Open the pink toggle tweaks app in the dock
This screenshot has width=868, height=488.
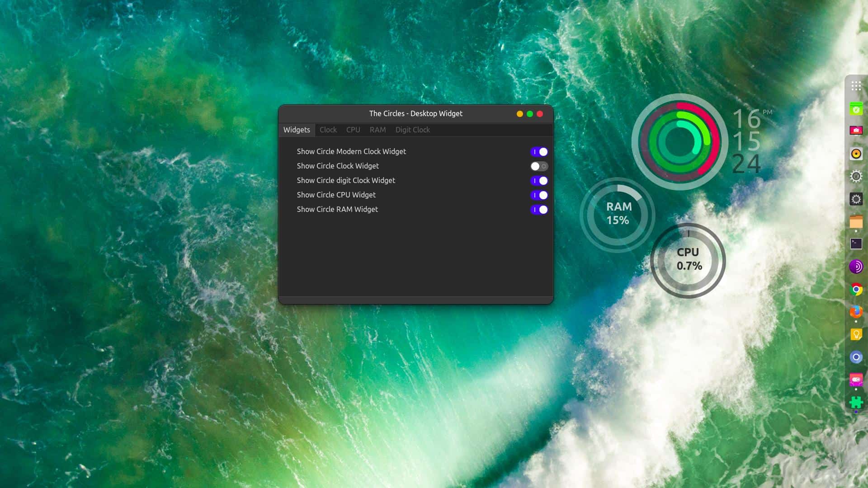(x=856, y=380)
